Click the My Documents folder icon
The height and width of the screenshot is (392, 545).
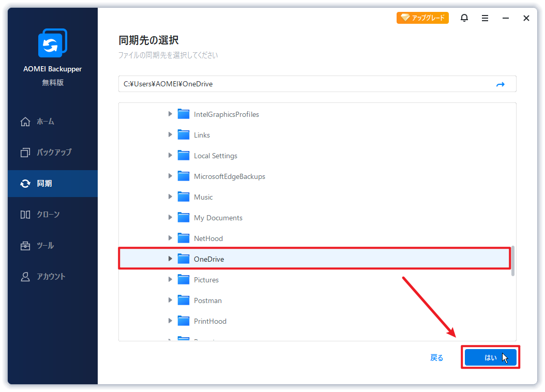coord(184,217)
